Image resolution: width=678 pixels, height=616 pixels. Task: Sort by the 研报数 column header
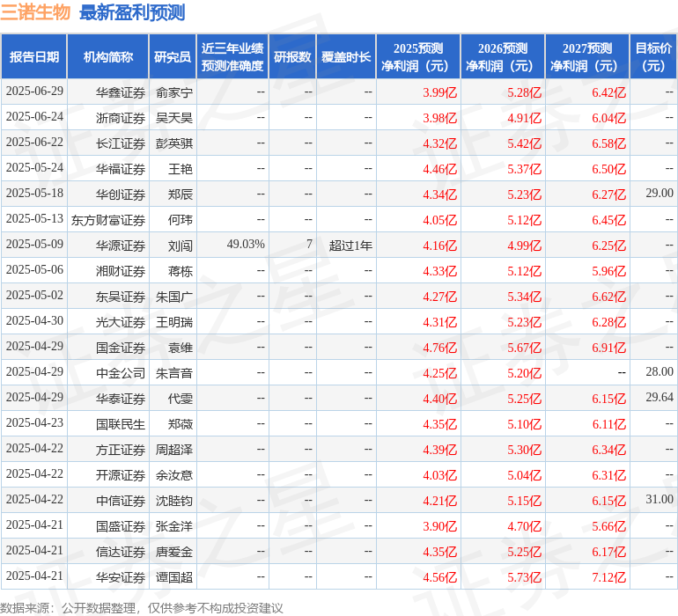coord(292,57)
